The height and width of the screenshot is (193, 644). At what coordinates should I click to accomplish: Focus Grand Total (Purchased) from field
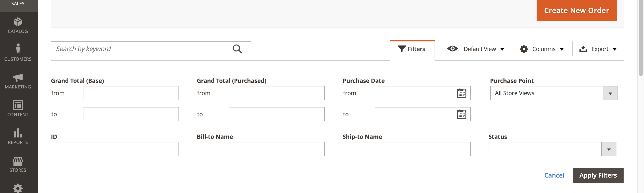tap(276, 93)
